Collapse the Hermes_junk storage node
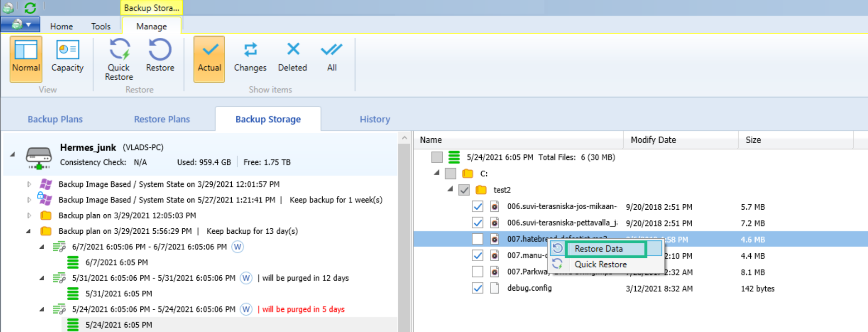 13,155
